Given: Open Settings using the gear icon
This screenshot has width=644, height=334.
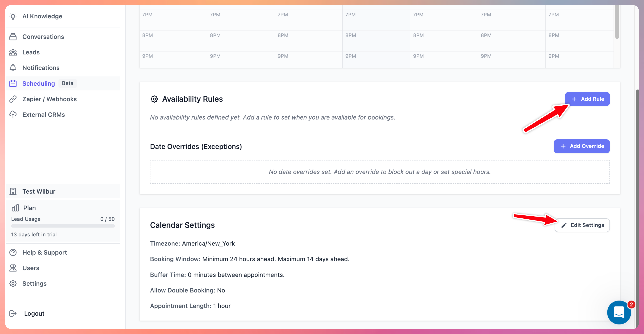Looking at the screenshot, I should click(x=13, y=284).
